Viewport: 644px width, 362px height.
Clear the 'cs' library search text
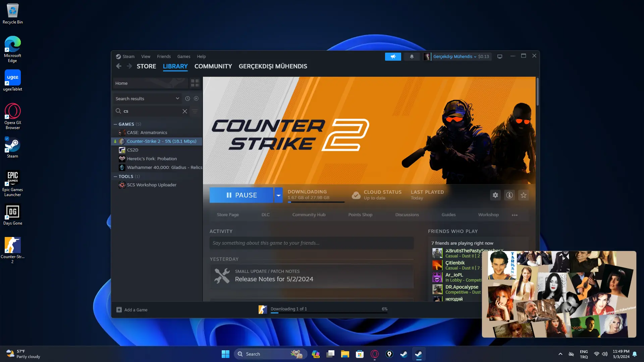[x=185, y=111]
